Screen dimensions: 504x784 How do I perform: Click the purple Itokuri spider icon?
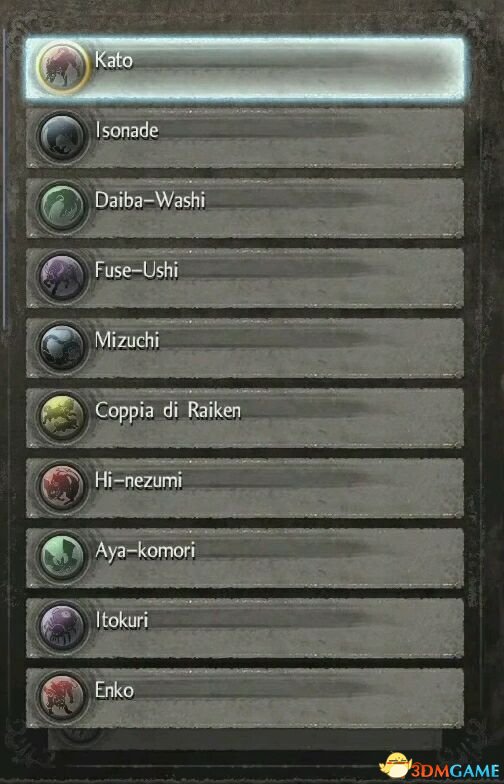click(x=62, y=627)
